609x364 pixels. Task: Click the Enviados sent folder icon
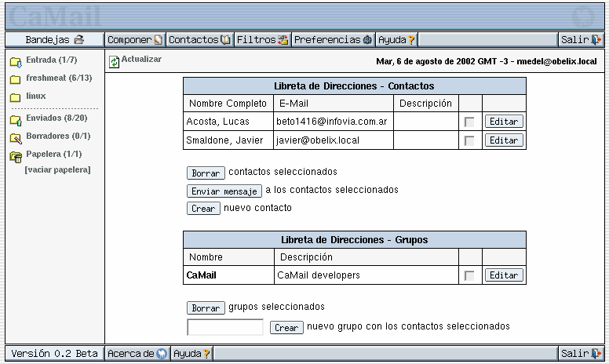pyautogui.click(x=15, y=119)
